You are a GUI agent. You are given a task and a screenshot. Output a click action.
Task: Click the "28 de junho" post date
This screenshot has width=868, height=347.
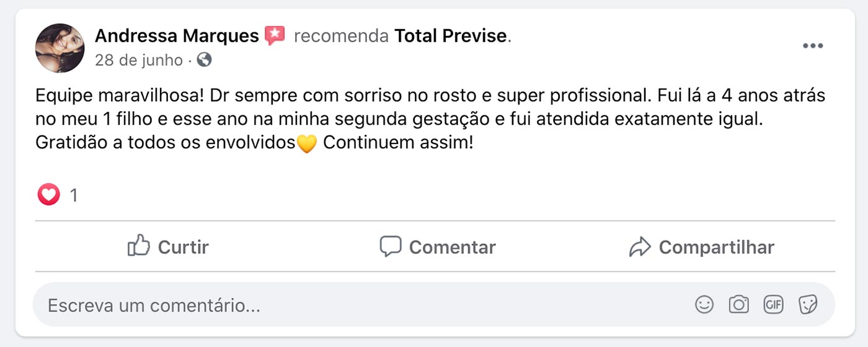point(138,60)
